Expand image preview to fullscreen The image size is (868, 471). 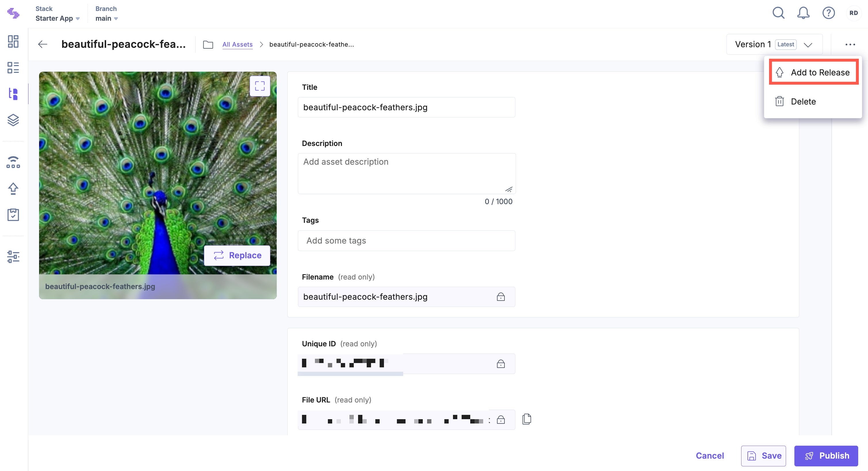[260, 86]
